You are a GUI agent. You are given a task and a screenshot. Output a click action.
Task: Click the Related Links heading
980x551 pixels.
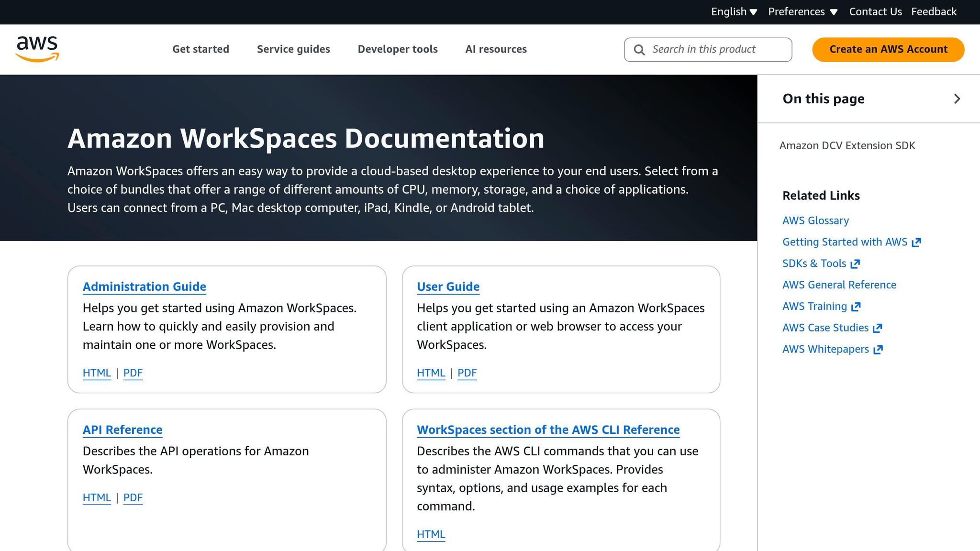pyautogui.click(x=821, y=196)
